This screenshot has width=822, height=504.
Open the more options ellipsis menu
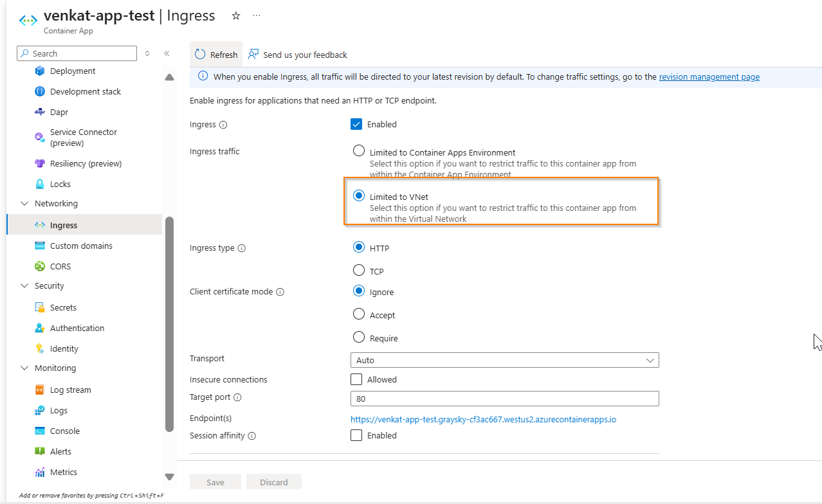pos(257,16)
